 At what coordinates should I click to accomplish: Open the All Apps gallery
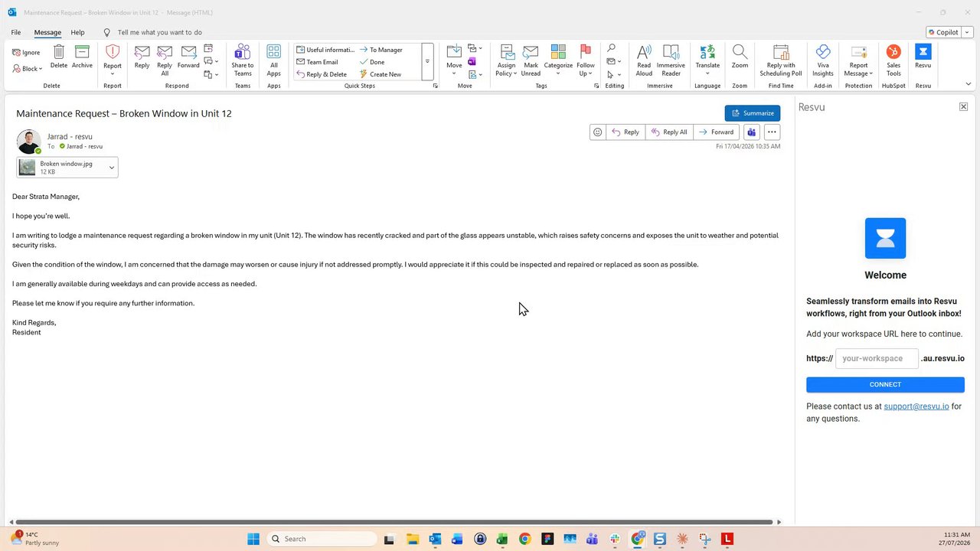(273, 60)
